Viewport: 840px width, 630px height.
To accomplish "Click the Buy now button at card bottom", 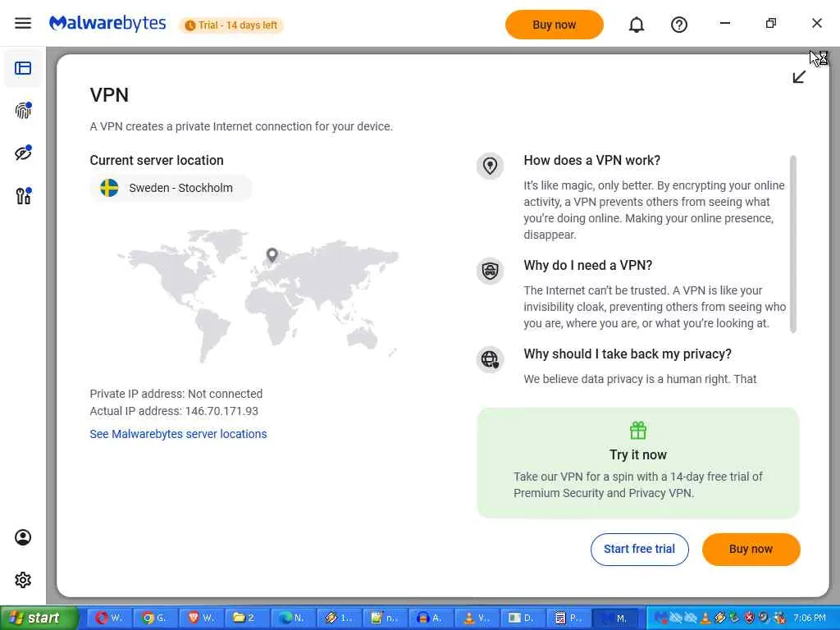I will (751, 549).
